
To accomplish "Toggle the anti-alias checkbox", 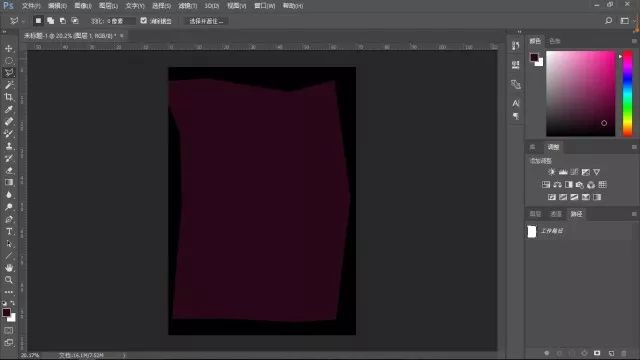I will tap(144, 20).
